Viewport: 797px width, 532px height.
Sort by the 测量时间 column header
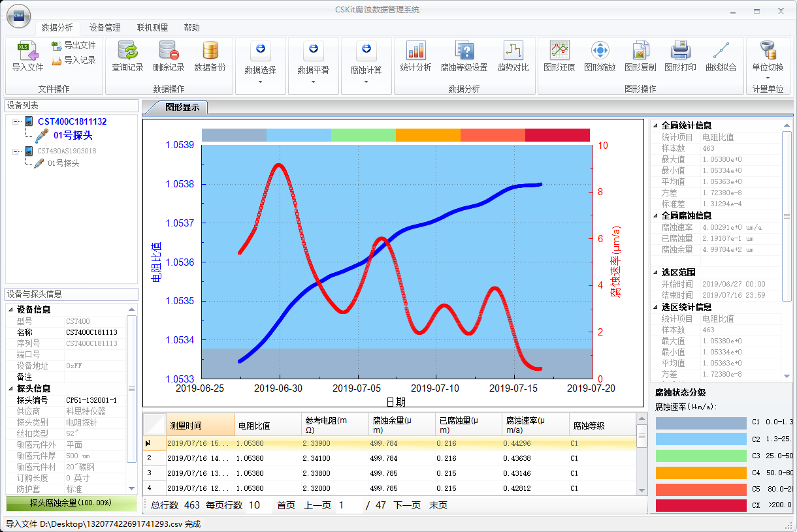pyautogui.click(x=201, y=425)
